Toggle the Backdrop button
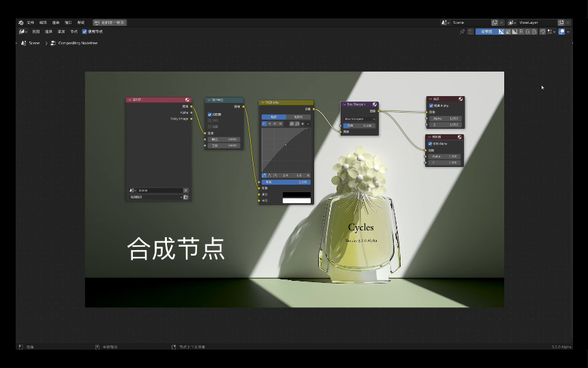588x368 pixels. (x=486, y=32)
